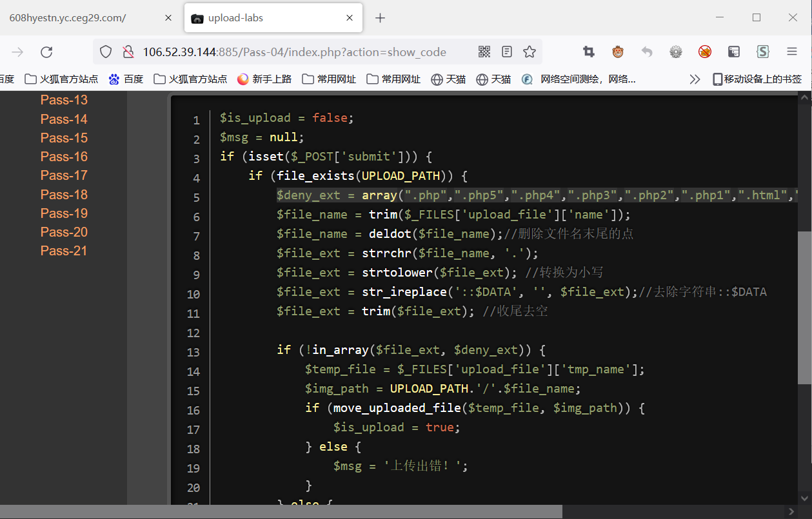This screenshot has width=812, height=519.
Task: Click the deldot($file_name) code line
Action: pos(455,234)
